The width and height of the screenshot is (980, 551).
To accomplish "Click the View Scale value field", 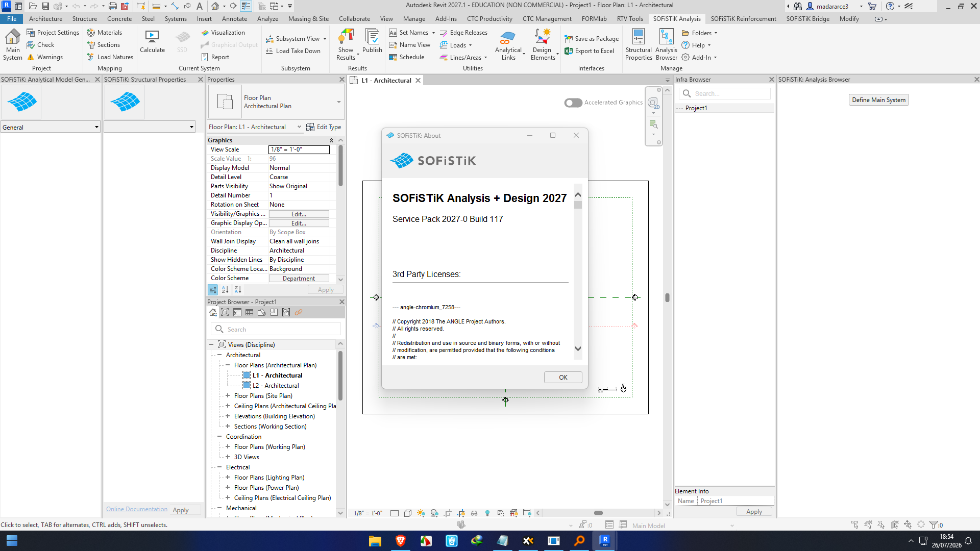I will pyautogui.click(x=299, y=149).
